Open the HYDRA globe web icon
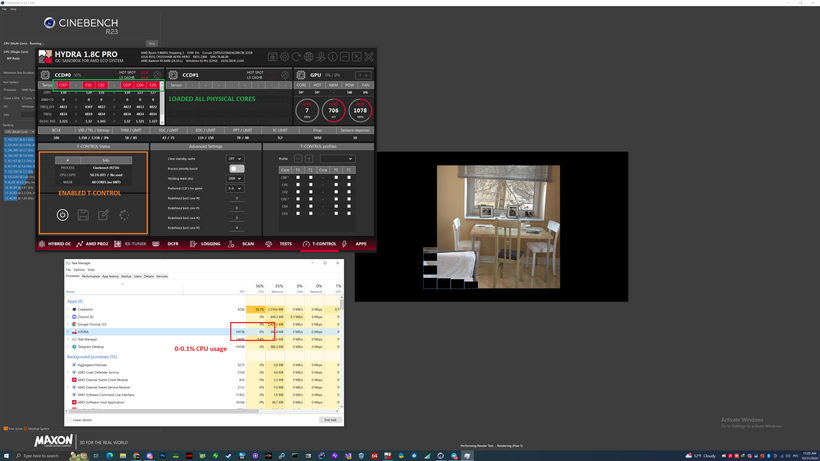 coord(309,56)
